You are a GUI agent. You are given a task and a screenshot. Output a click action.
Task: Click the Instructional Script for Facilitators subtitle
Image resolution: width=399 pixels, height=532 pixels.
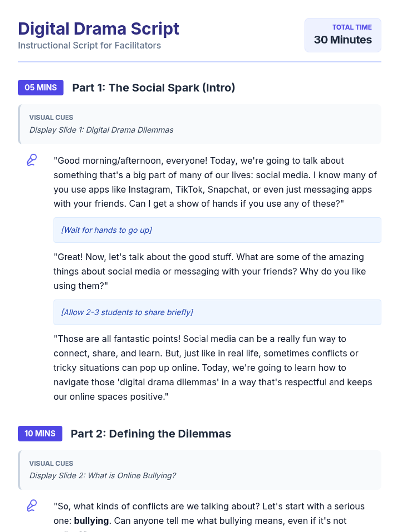[x=89, y=45]
